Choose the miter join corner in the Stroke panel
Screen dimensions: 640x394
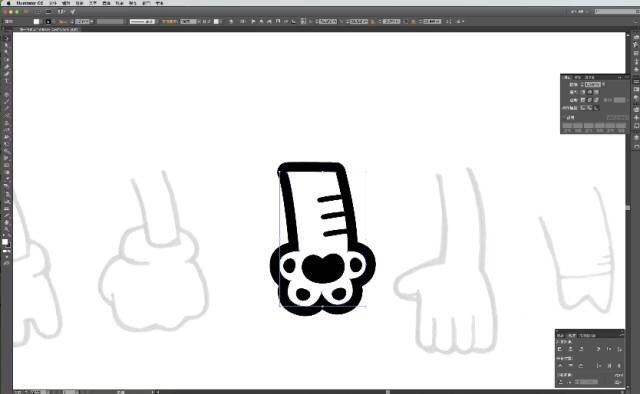(x=583, y=100)
